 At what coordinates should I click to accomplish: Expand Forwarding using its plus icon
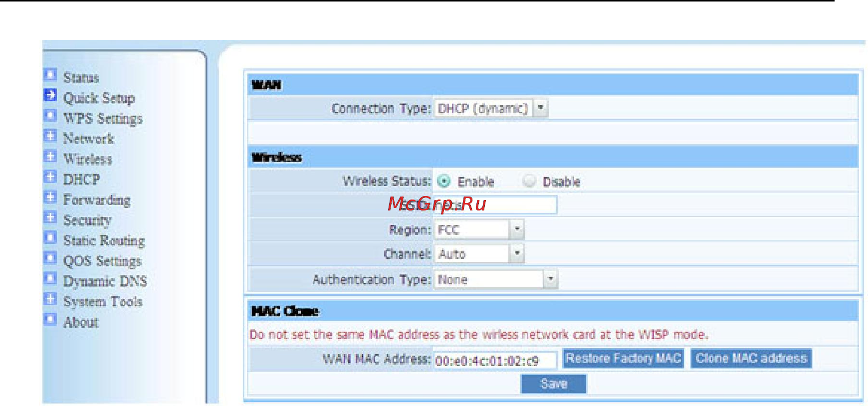pyautogui.click(x=50, y=197)
